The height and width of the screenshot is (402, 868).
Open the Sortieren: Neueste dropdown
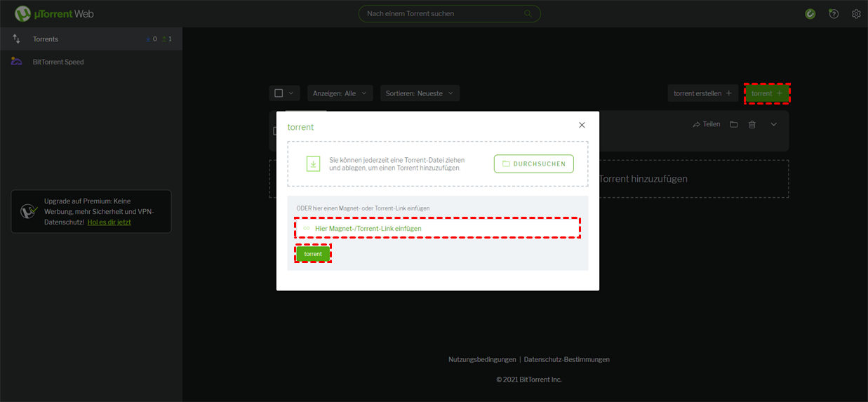(x=420, y=93)
